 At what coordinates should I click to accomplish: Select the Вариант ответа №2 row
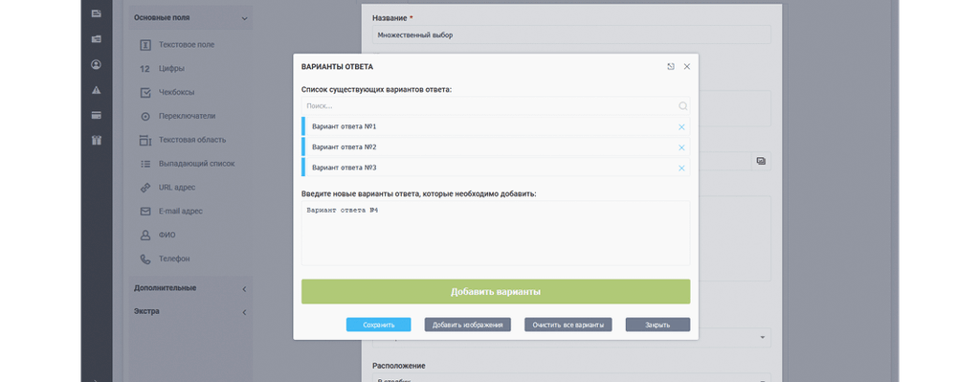pyautogui.click(x=496, y=147)
